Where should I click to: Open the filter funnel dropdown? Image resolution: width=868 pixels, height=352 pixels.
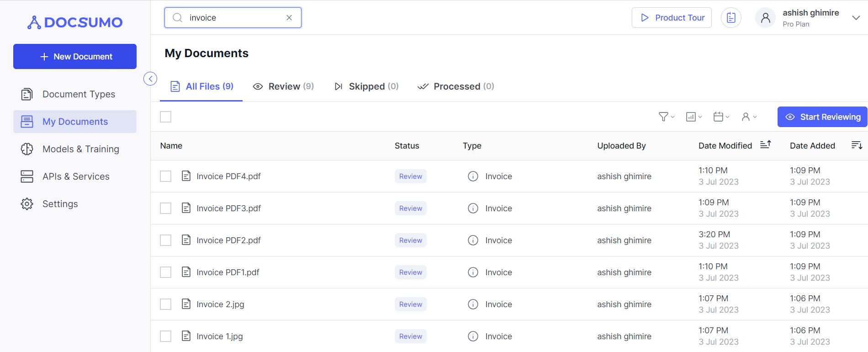tap(666, 117)
